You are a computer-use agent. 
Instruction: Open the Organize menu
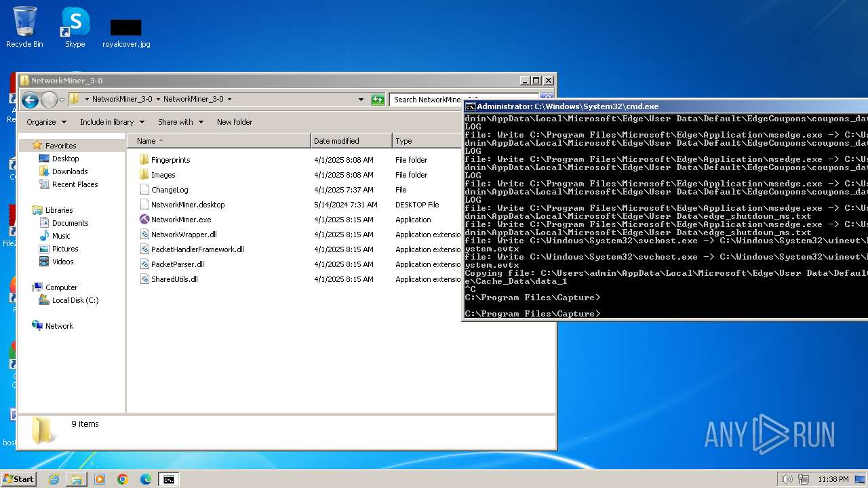coord(46,122)
